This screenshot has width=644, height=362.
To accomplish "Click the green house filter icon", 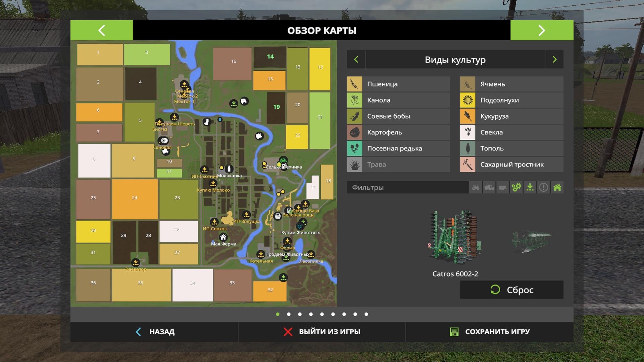I will (557, 187).
